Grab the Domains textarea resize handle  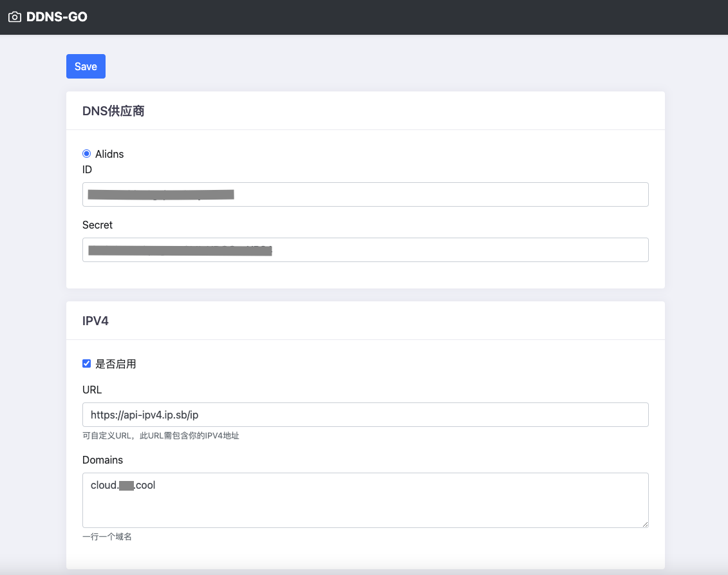(x=644, y=524)
